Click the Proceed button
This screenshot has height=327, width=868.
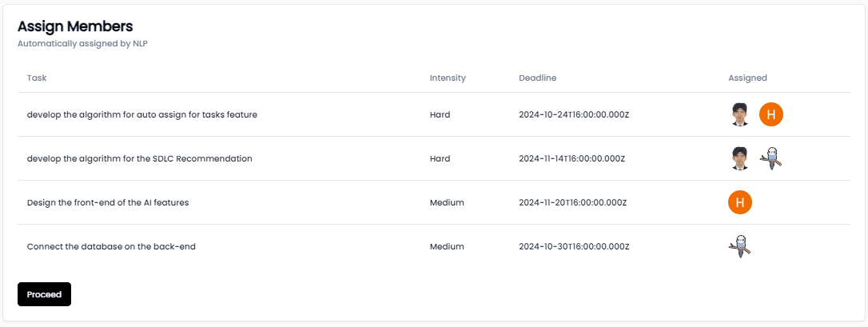tap(44, 294)
